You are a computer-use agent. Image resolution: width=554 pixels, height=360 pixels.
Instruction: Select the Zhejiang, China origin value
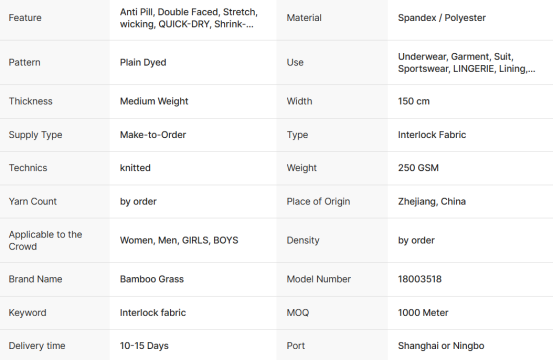[432, 202]
